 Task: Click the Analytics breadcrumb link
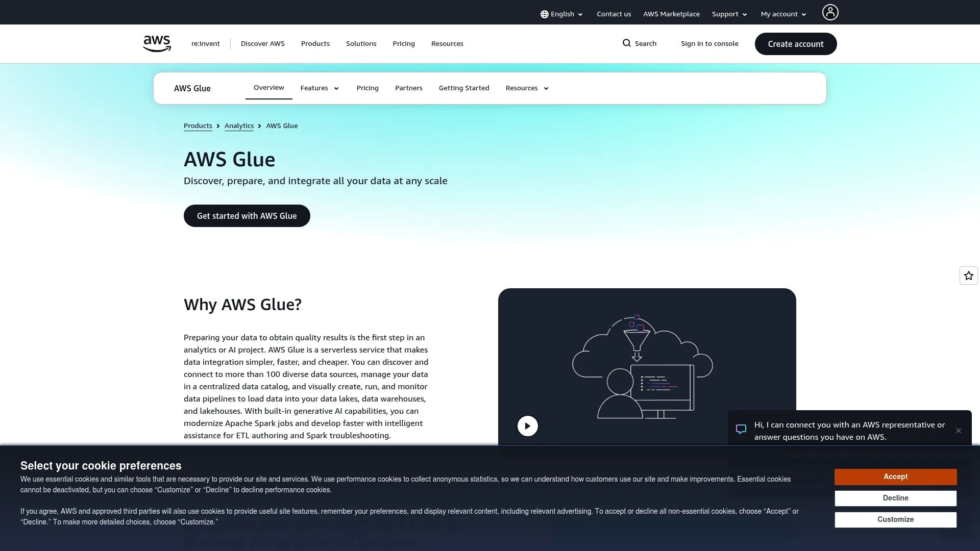click(239, 126)
